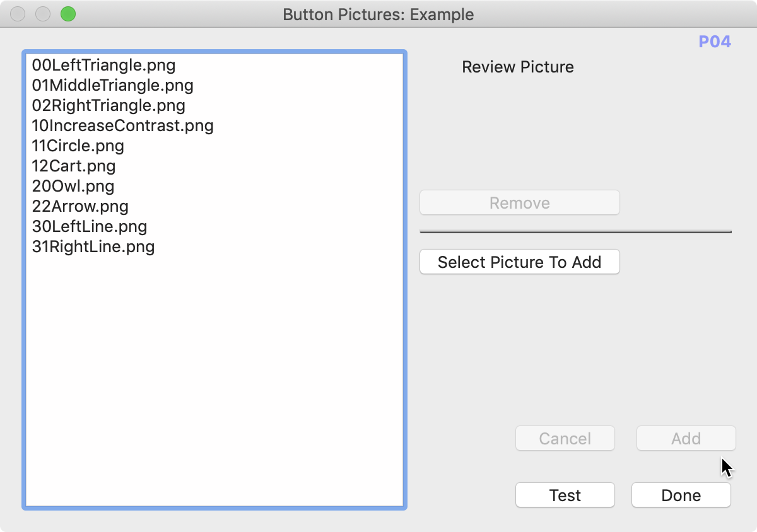Click the Cancel button
Viewport: 757px width, 532px height.
565,438
